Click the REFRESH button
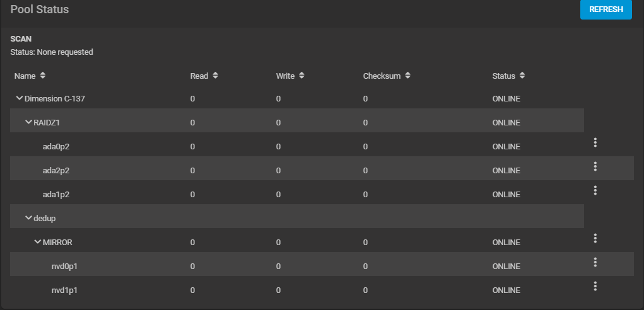 click(x=606, y=9)
